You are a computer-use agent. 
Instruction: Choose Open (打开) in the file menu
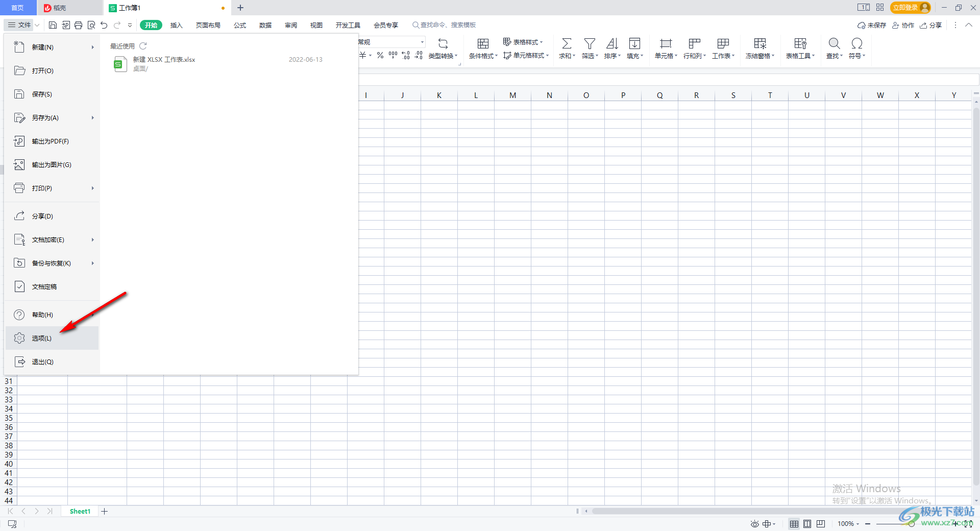click(x=52, y=70)
